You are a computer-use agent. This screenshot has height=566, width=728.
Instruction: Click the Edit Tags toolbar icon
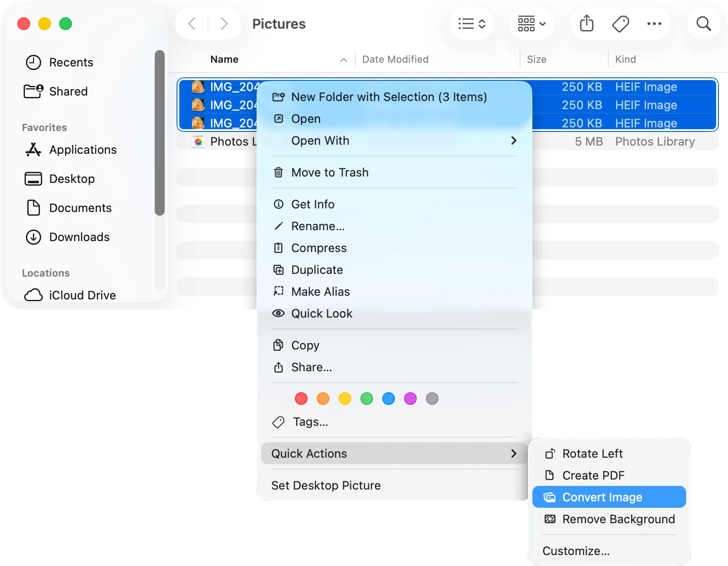pyautogui.click(x=621, y=24)
